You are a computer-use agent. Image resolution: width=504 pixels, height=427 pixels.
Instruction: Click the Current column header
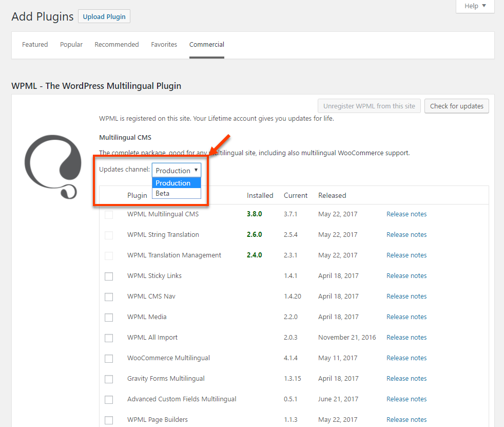296,196
